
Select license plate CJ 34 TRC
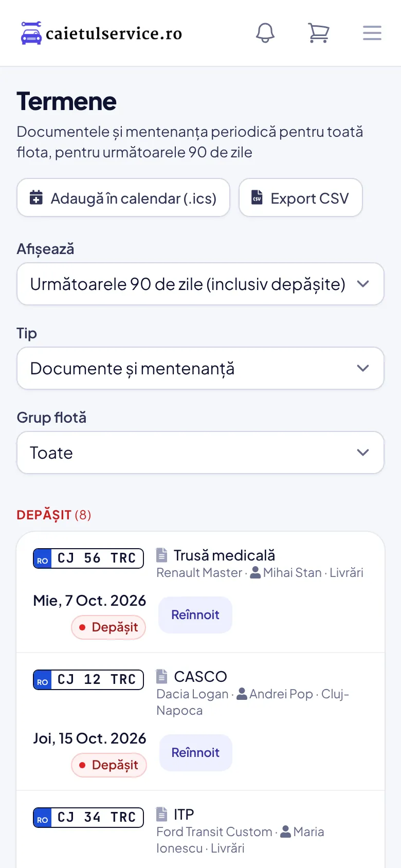[88, 818]
